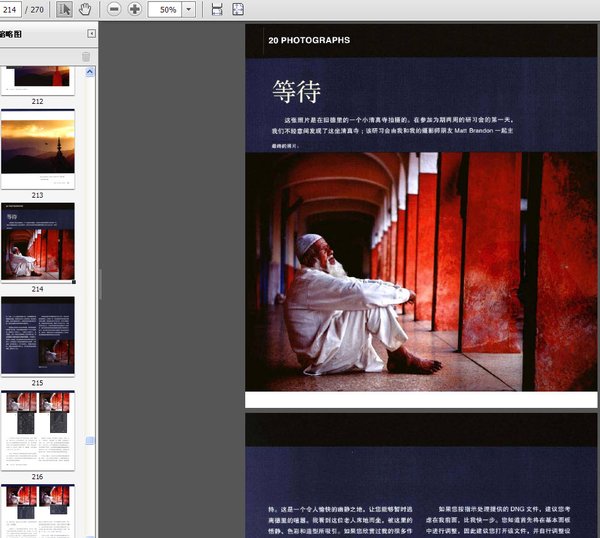The height and width of the screenshot is (538, 600).
Task: Click the text mentioning 'Matt Brandon'
Action: pos(392,130)
